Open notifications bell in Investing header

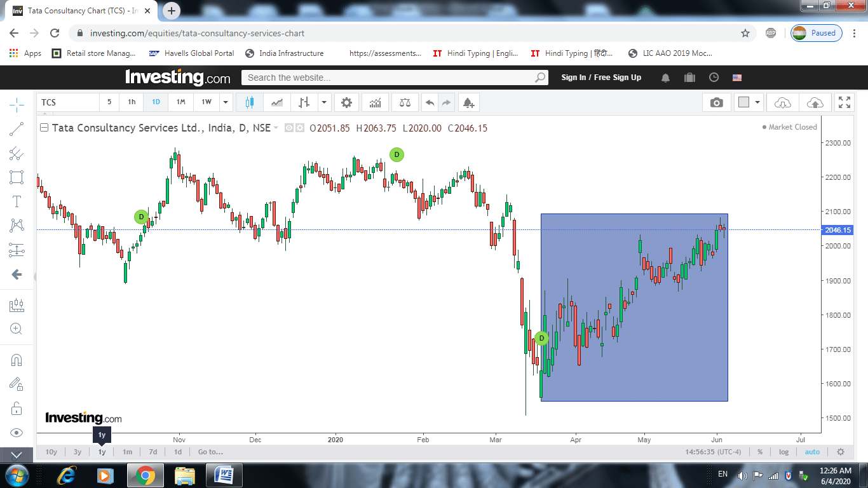pyautogui.click(x=665, y=78)
